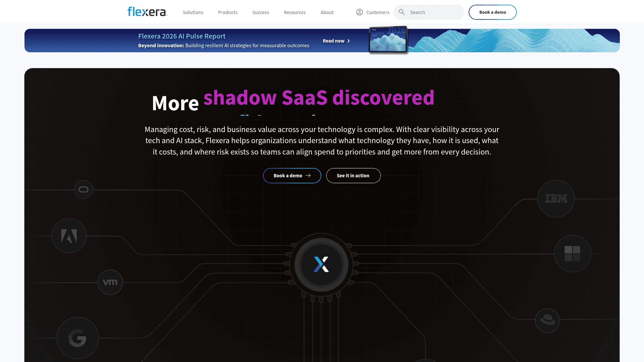Click the hero Book a demo button
Image resolution: width=644 pixels, height=362 pixels.
pos(292,176)
